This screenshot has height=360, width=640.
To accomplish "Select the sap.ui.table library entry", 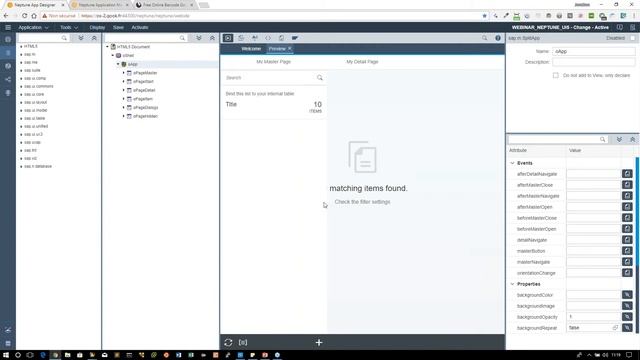I will point(35,118).
